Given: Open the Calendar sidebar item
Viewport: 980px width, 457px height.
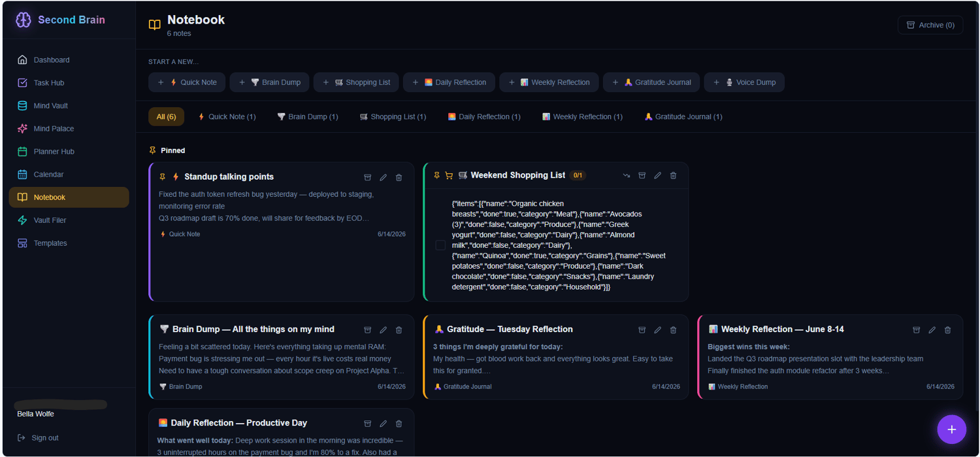Looking at the screenshot, I should (69, 174).
